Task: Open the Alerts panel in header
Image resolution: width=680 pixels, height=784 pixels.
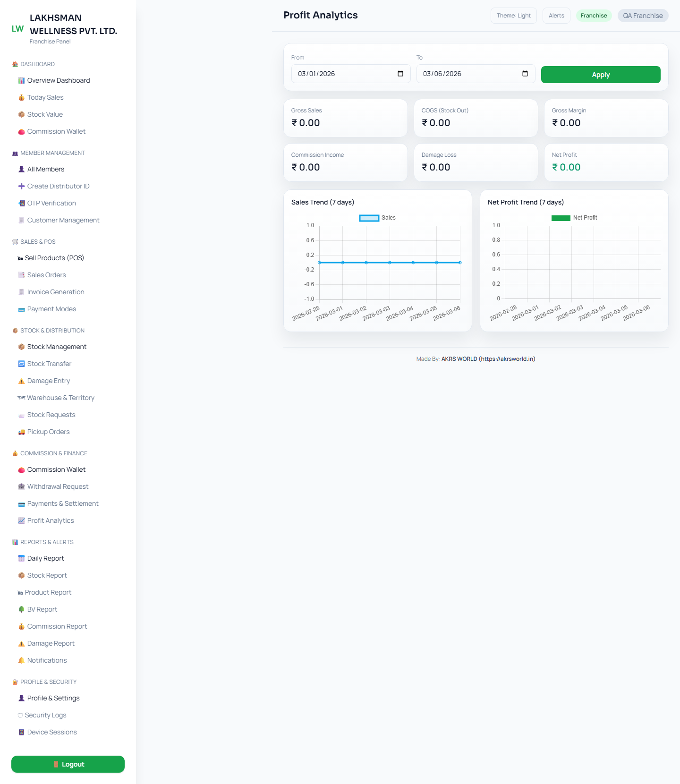Action: tap(556, 16)
